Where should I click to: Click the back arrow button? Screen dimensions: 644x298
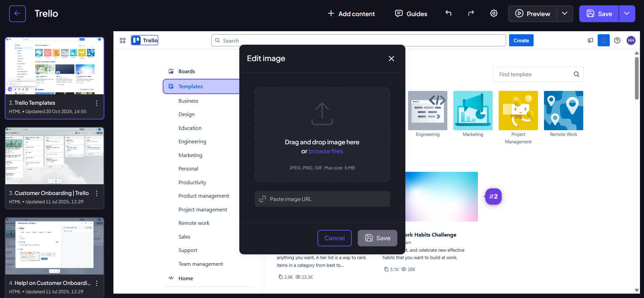tap(17, 14)
